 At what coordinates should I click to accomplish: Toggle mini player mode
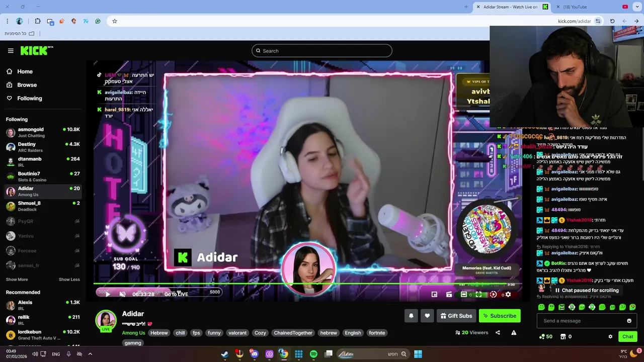point(434,295)
